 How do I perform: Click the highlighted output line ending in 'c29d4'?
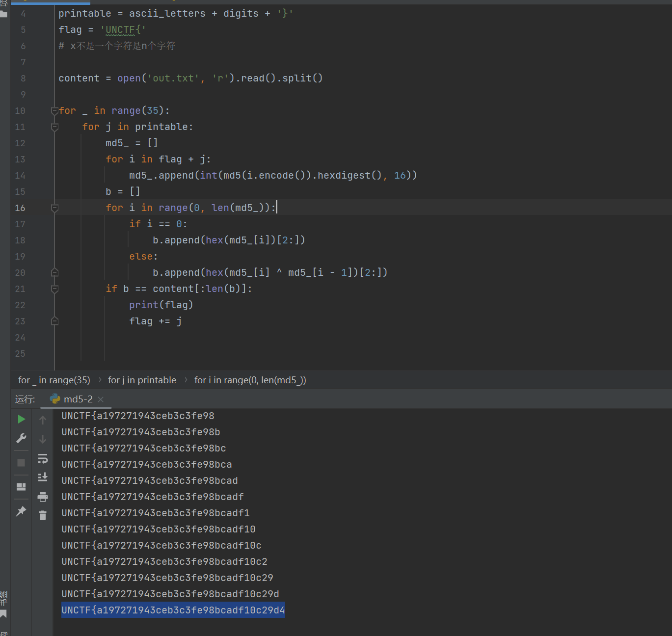(x=173, y=610)
